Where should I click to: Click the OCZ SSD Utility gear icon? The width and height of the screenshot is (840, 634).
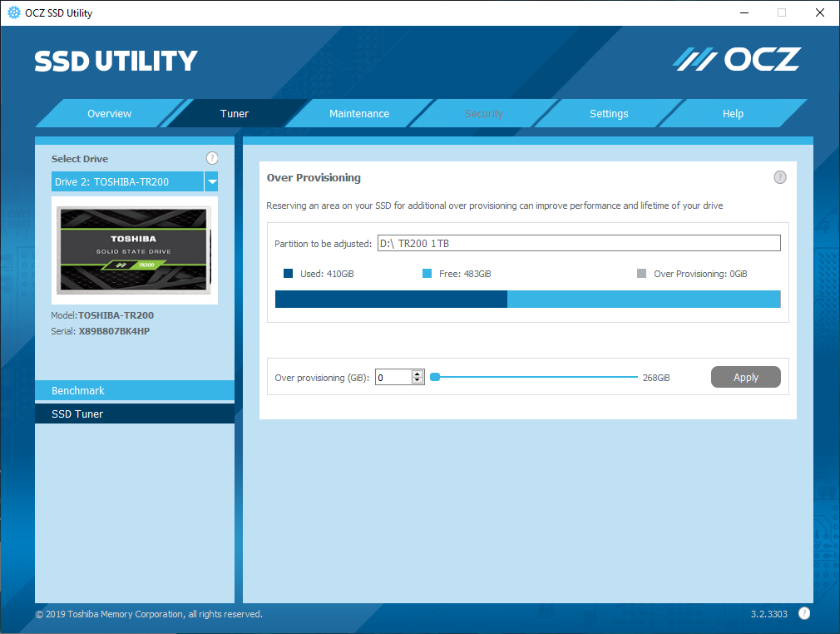coord(14,12)
